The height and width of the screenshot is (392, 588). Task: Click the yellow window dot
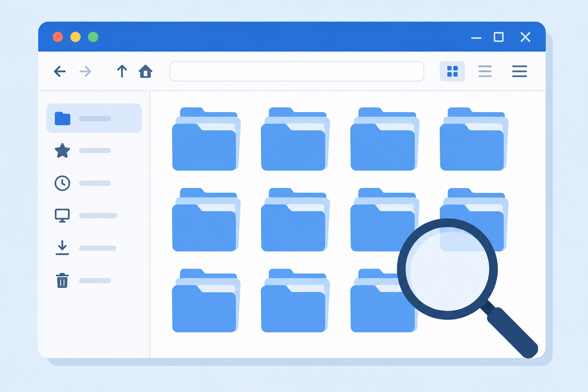click(x=75, y=37)
